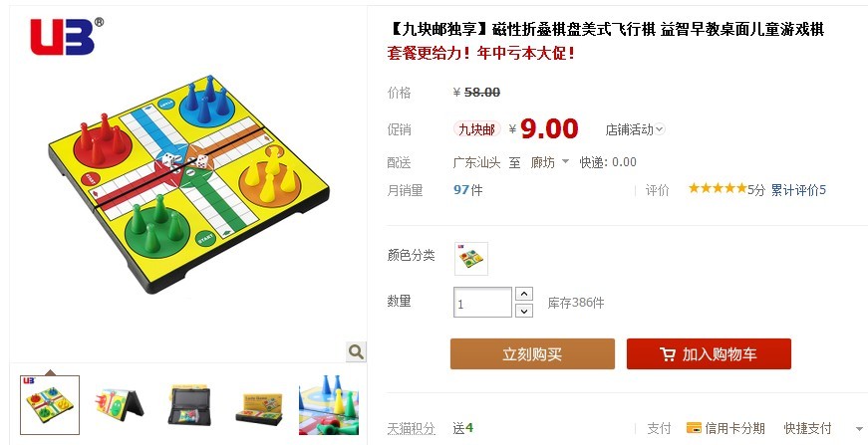Expand the payment options arrow after 快捷支付
This screenshot has width=868, height=445.
click(859, 429)
